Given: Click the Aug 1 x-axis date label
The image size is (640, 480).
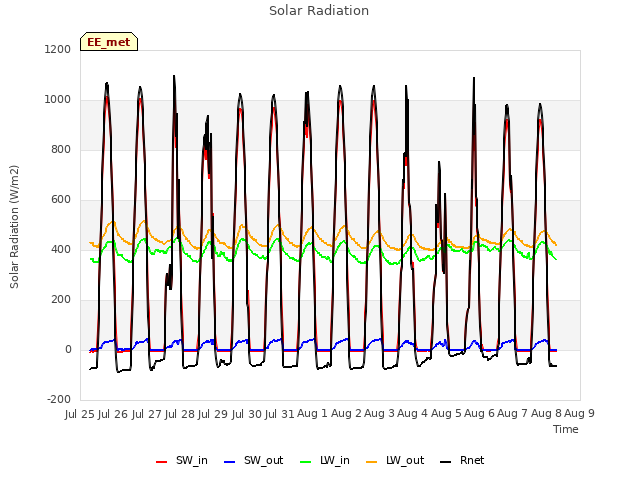Looking at the screenshot, I should 313,414.
